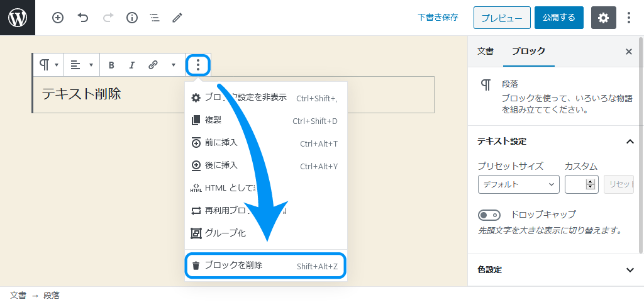Open the block navigation list icon

[155, 18]
